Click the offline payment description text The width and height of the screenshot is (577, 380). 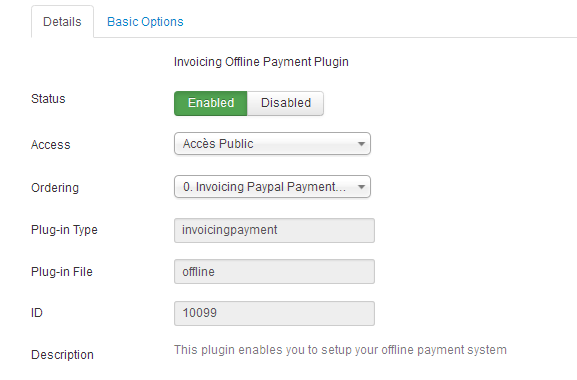[x=340, y=350]
